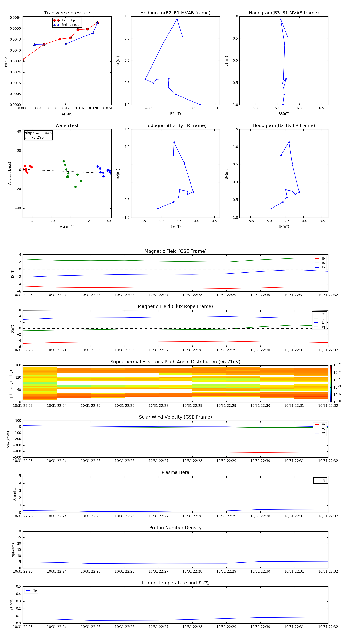The width and height of the screenshot is (351, 644).
Task: Select the Vx legend entry in velocity panel
Action: [x=320, y=424]
